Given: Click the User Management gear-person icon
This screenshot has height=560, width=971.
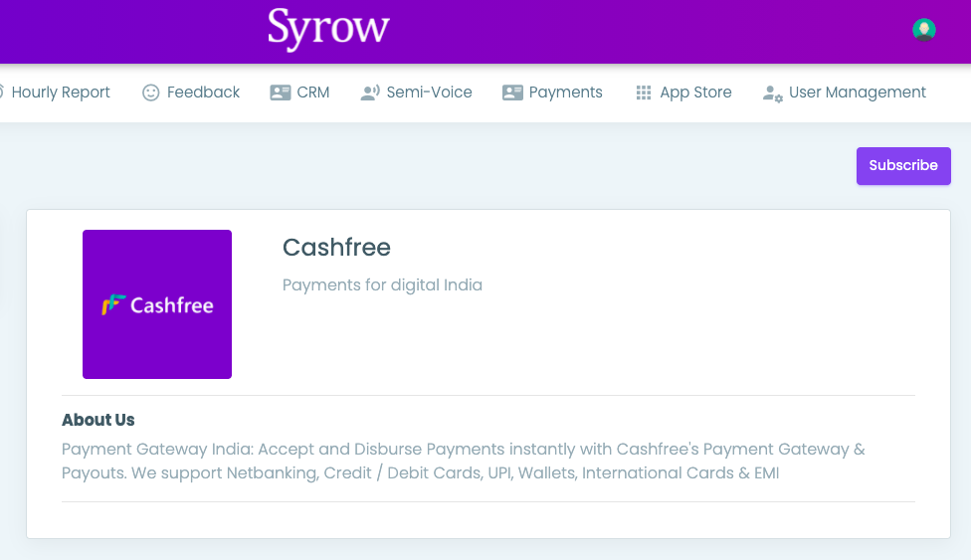Looking at the screenshot, I should [x=772, y=93].
